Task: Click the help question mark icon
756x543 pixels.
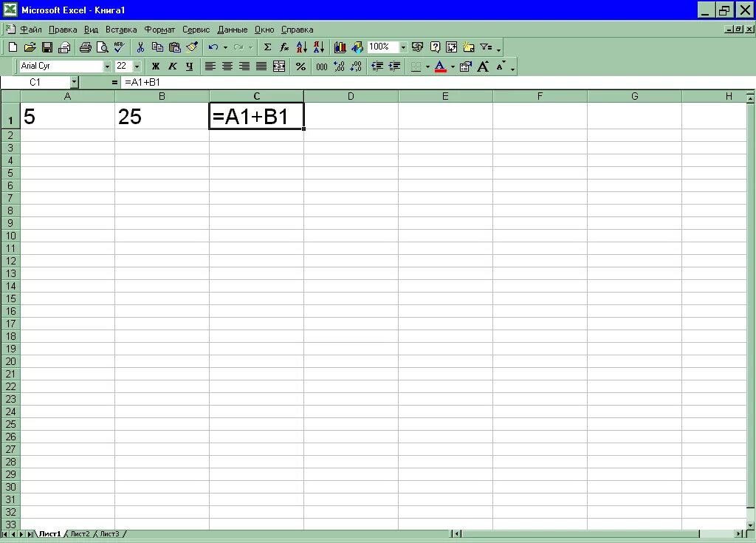Action: click(x=435, y=47)
